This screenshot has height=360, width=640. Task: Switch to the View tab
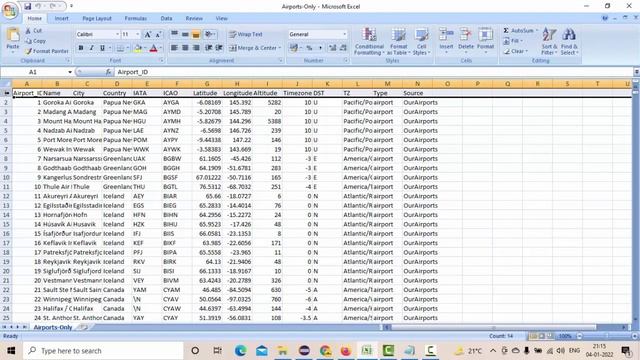pyautogui.click(x=222, y=18)
